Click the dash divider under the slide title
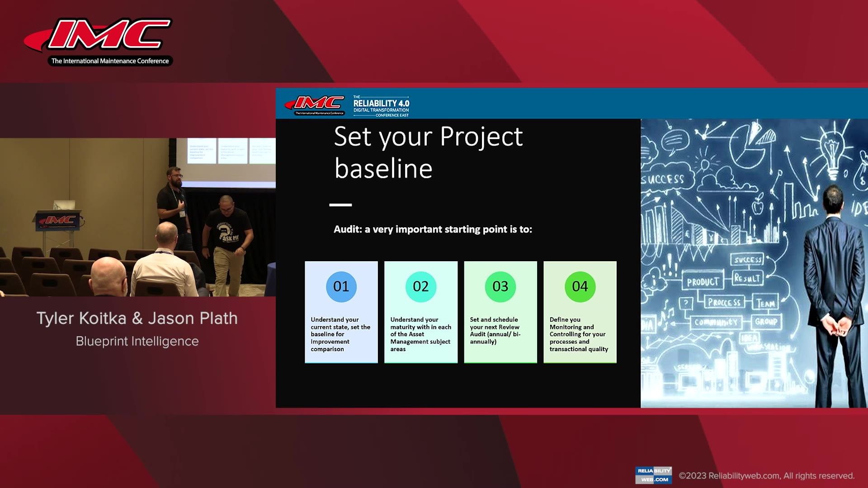This screenshot has width=868, height=488. tap(342, 205)
